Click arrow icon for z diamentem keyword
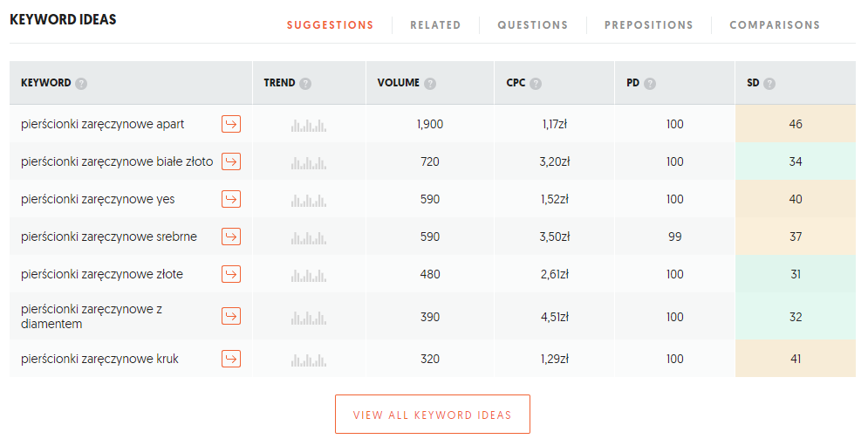Screen dimensions: 868x439 pos(231,316)
